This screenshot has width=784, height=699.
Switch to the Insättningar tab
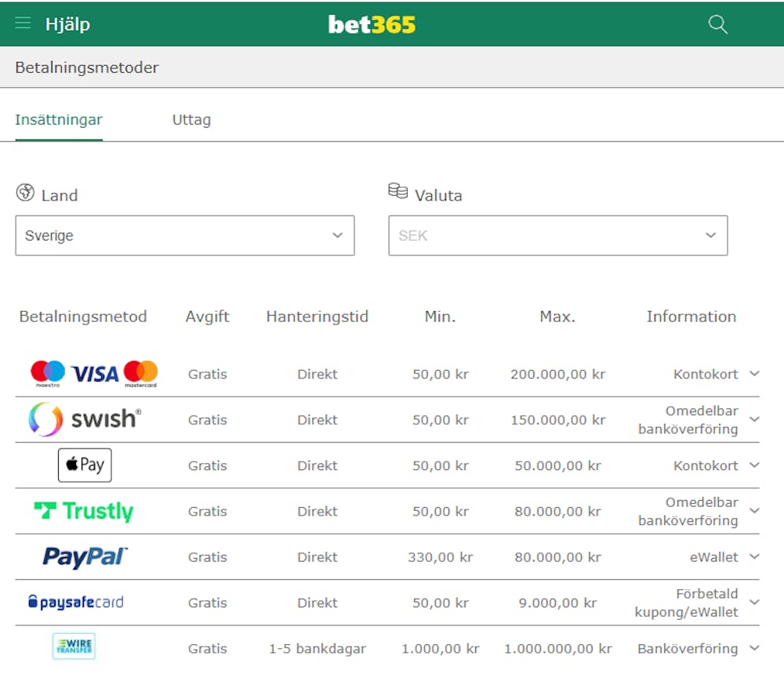pyautogui.click(x=59, y=120)
